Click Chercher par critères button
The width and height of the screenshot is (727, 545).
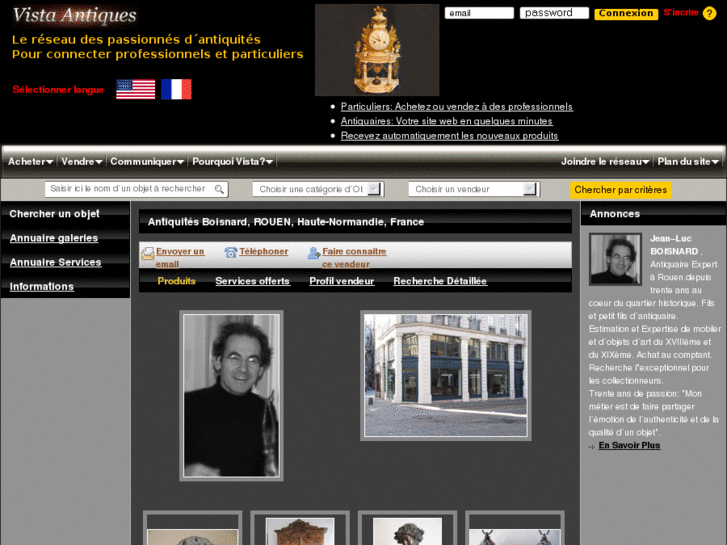620,190
